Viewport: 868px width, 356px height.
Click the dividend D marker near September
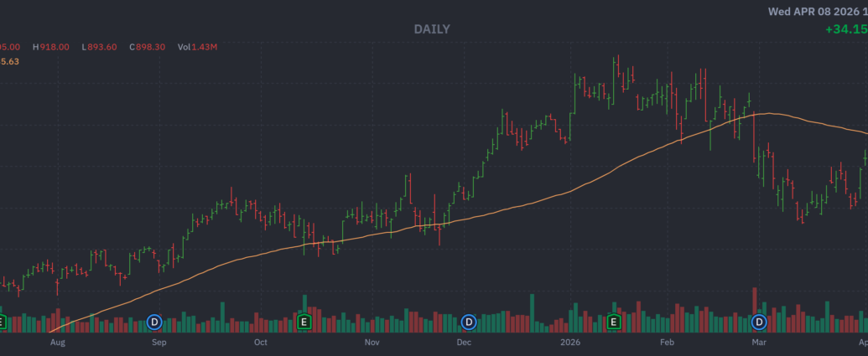tap(154, 322)
